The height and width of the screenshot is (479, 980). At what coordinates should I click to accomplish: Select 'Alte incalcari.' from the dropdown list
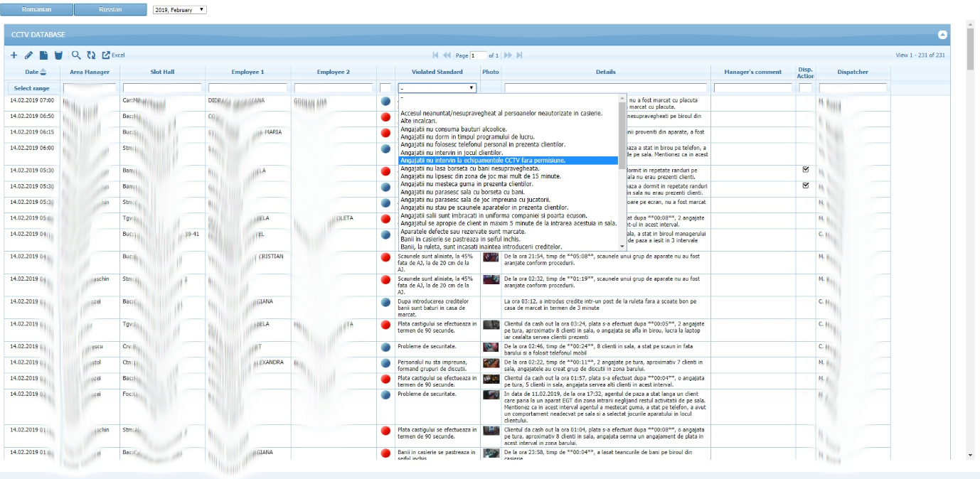pyautogui.click(x=422, y=121)
